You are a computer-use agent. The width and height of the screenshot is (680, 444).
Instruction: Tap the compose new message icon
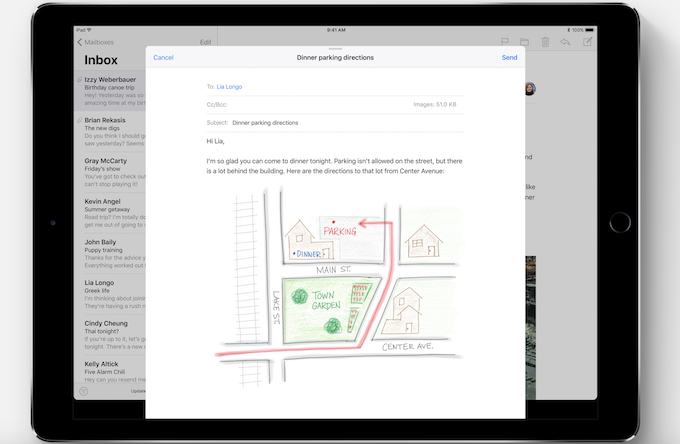click(x=587, y=42)
